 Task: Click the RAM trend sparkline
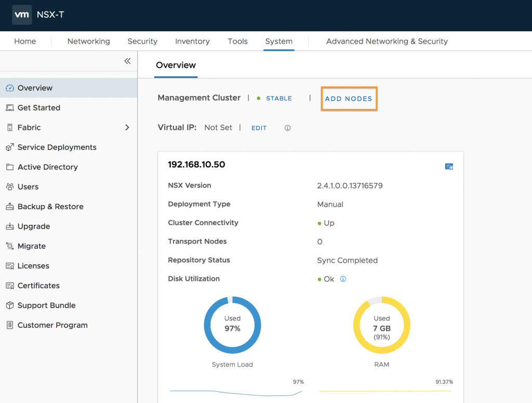pyautogui.click(x=385, y=391)
